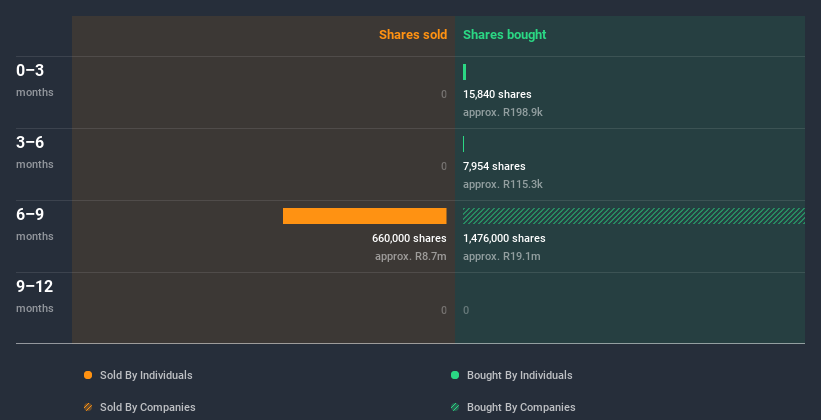Click the Bought By Companies legend label

click(521, 407)
